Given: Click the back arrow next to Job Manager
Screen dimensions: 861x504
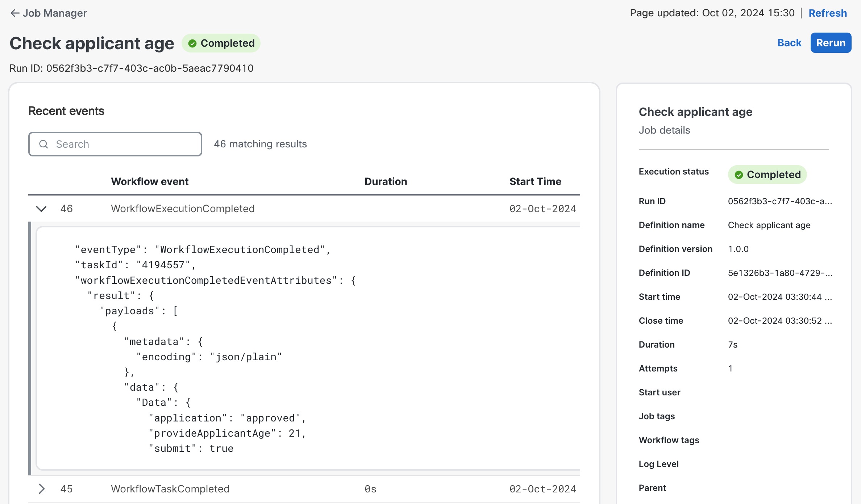Looking at the screenshot, I should [x=14, y=13].
